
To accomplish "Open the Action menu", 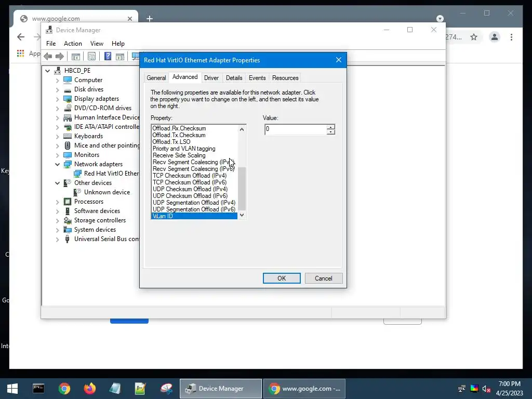I will point(73,44).
